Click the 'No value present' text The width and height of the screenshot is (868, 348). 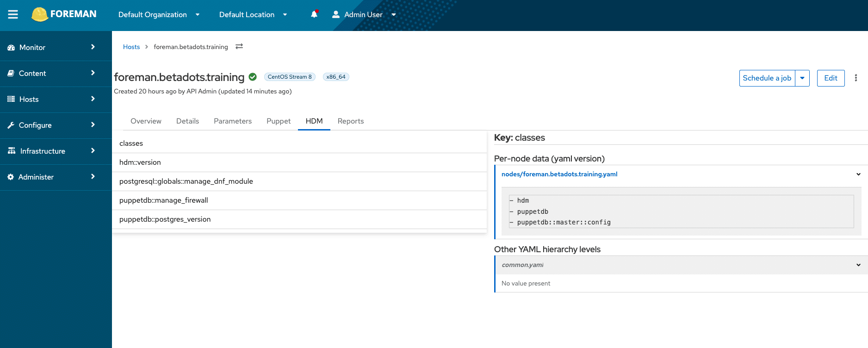pos(526,283)
